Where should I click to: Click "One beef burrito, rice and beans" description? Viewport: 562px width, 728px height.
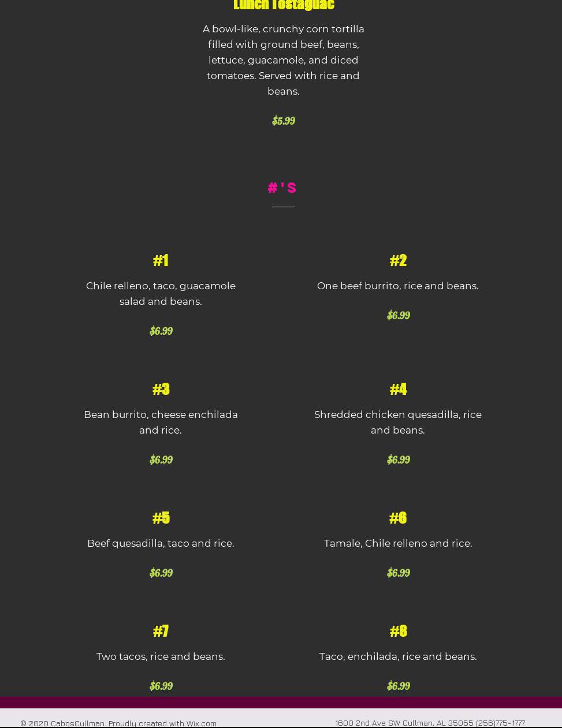[397, 286]
